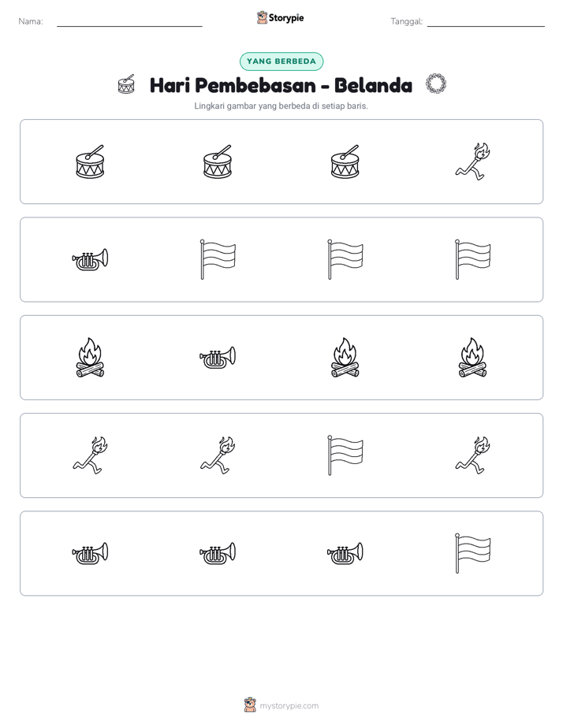563x728 pixels.
Task: Click the middle drum in row one
Action: coord(218,162)
